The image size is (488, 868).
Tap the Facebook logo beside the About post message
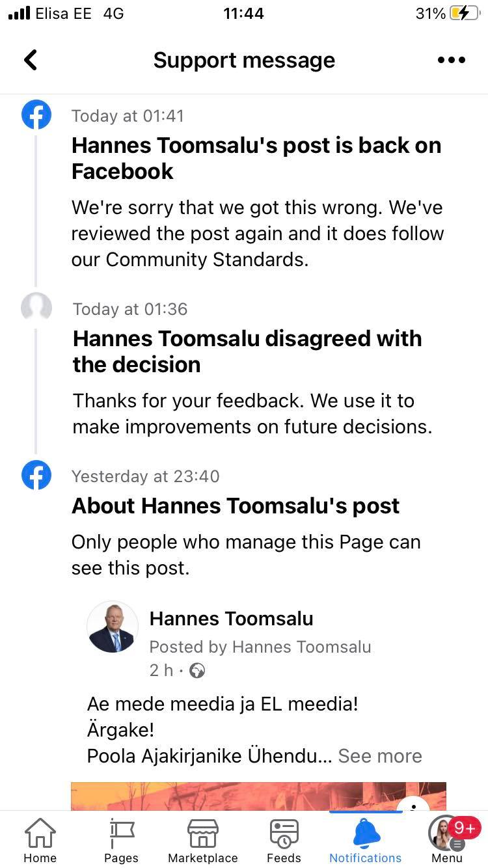click(x=36, y=476)
